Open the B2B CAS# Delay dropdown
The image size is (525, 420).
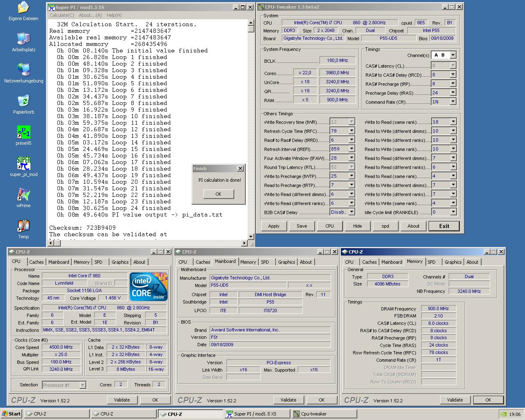click(x=352, y=212)
